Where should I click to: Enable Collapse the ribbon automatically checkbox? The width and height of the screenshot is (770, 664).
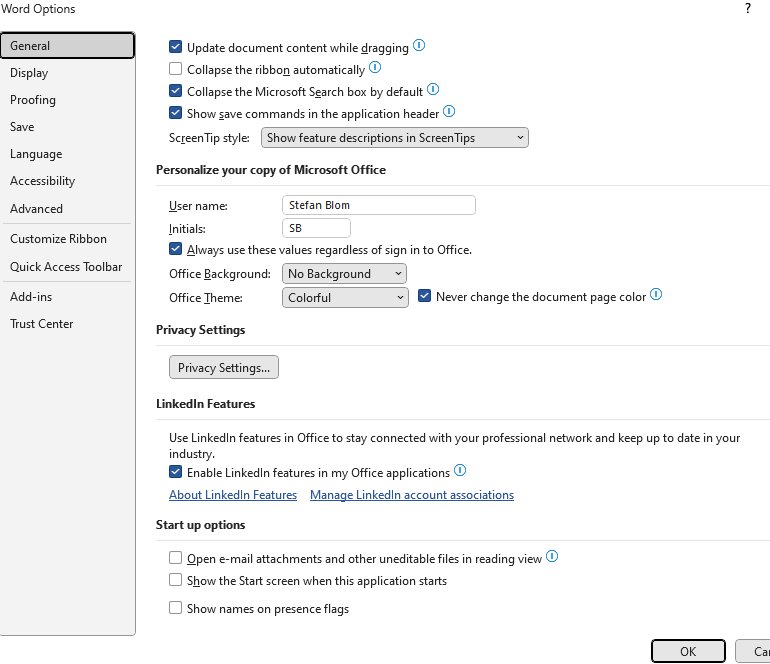point(175,69)
